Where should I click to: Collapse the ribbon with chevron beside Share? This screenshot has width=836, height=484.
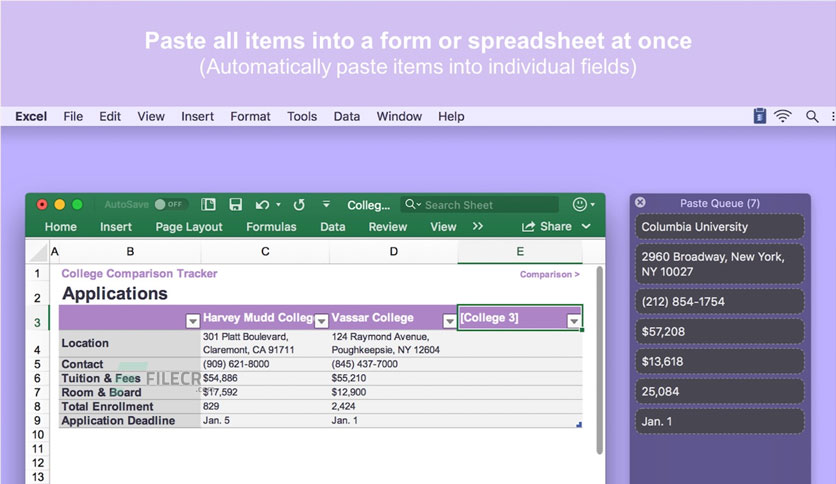click(586, 227)
